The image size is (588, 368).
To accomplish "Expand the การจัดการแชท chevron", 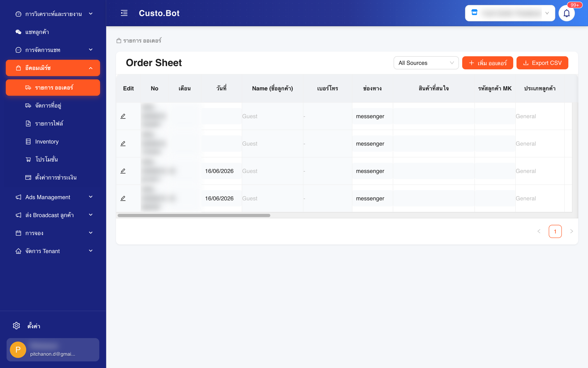I will point(91,50).
